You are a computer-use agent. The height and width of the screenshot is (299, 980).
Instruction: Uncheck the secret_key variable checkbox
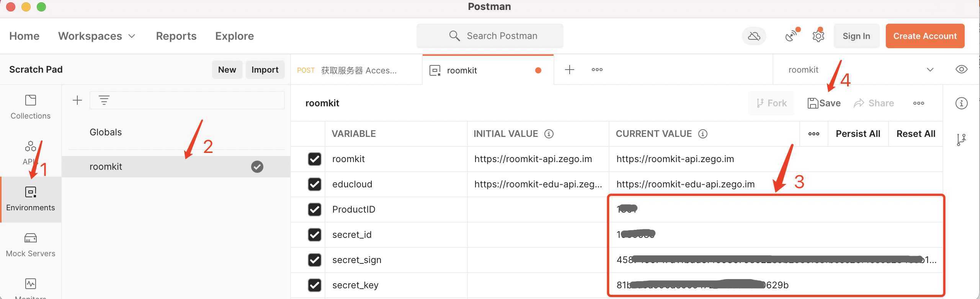pos(314,285)
